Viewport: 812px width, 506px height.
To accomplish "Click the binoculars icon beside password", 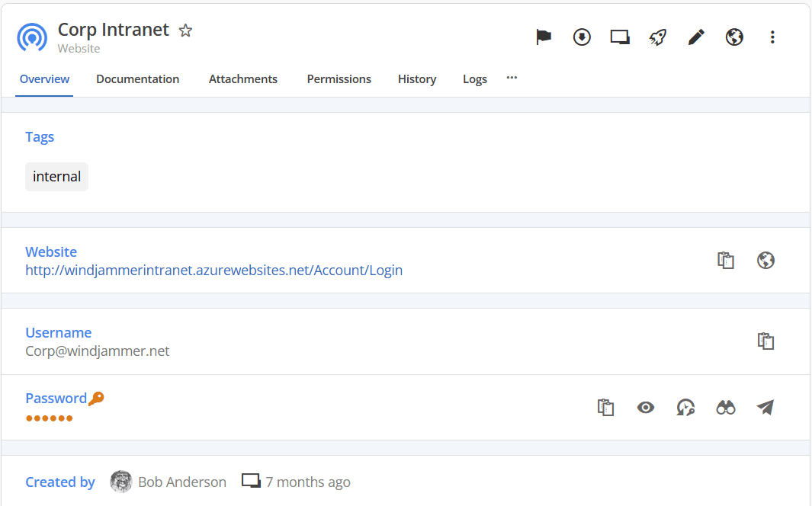I will [726, 408].
